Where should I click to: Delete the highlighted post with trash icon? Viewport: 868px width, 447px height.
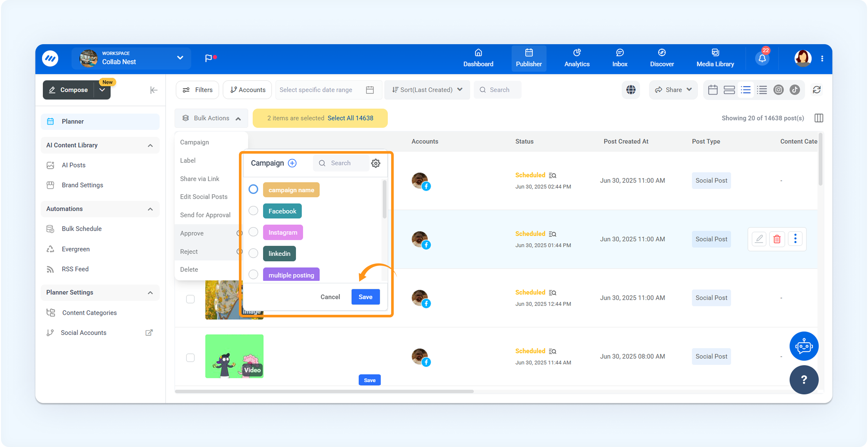[777, 239]
